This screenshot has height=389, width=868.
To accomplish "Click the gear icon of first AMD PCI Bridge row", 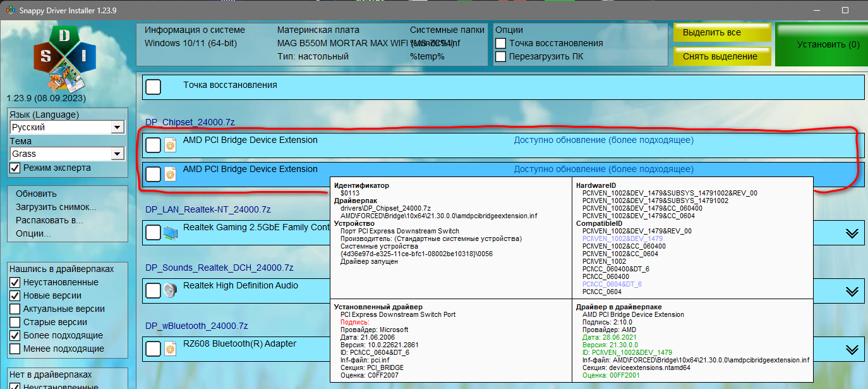I will (x=170, y=145).
